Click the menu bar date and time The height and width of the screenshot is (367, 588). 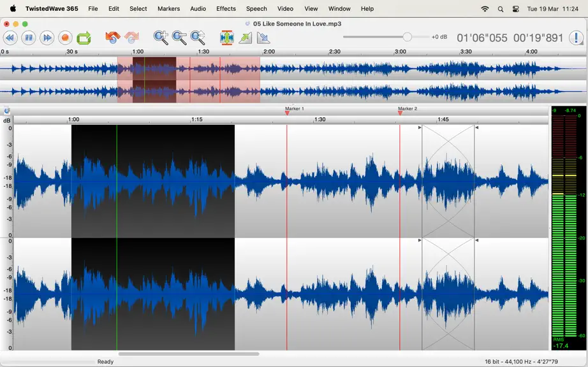553,9
